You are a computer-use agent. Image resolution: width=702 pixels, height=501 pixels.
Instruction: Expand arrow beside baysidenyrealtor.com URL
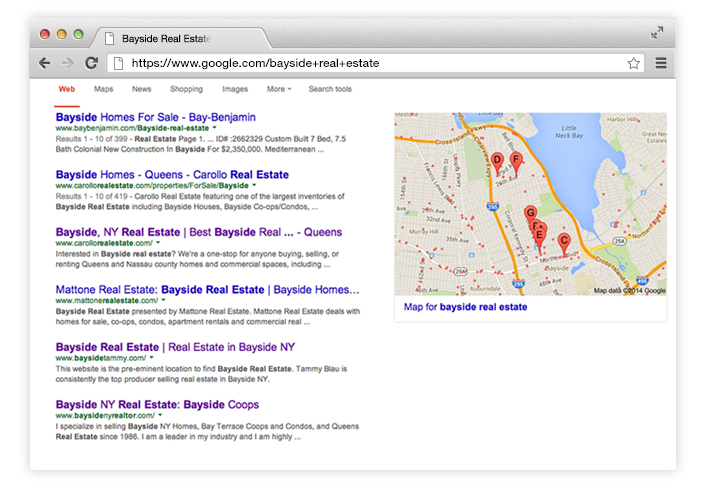(x=160, y=415)
